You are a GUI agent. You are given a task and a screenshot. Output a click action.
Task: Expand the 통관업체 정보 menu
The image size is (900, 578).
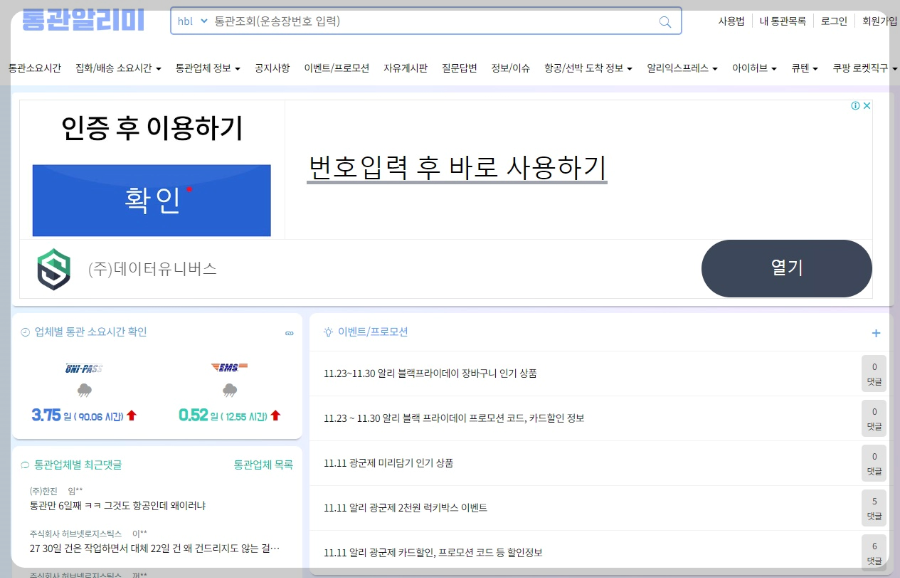(208, 68)
